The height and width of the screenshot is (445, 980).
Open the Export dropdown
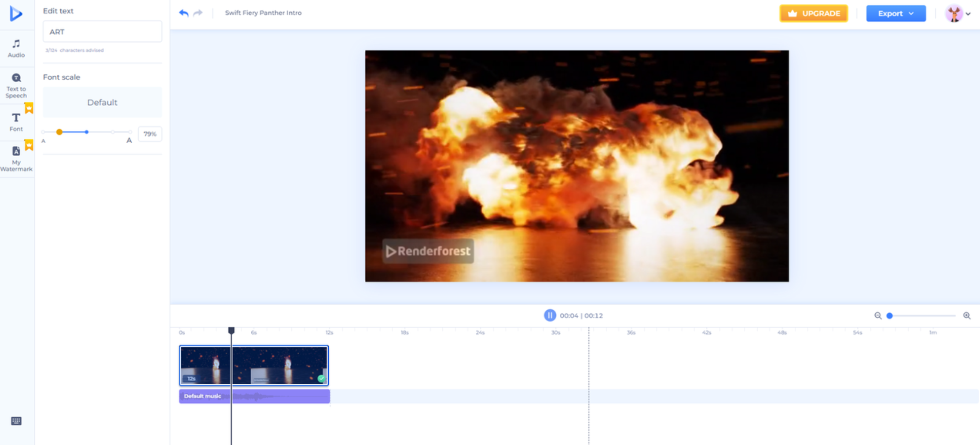pos(896,13)
